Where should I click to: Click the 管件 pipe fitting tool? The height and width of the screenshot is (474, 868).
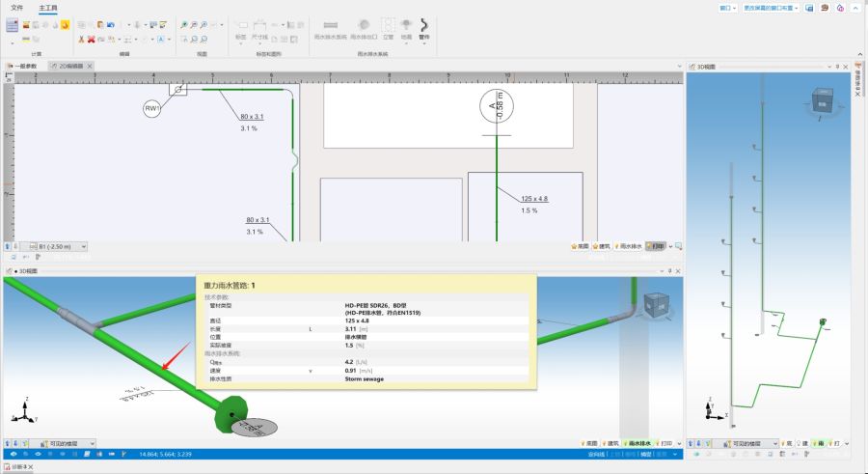423,29
